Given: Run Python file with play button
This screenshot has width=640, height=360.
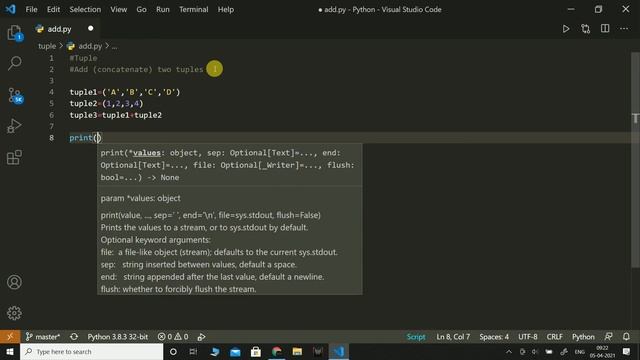Looking at the screenshot, I should coord(566,29).
